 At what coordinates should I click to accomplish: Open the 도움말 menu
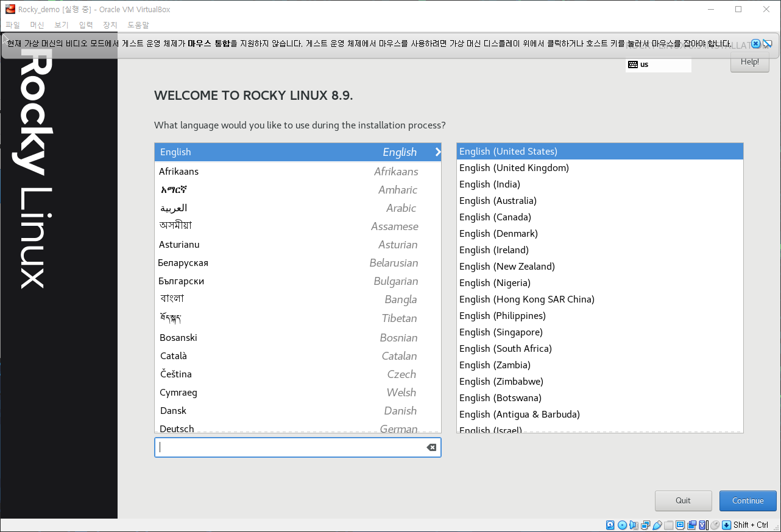[138, 25]
